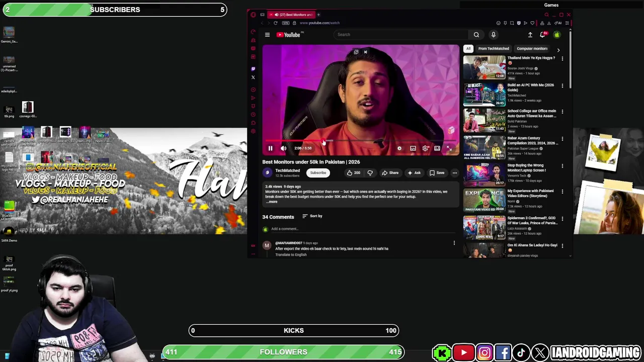Open options for the School College video
This screenshot has height=362, width=644.
(x=562, y=112)
